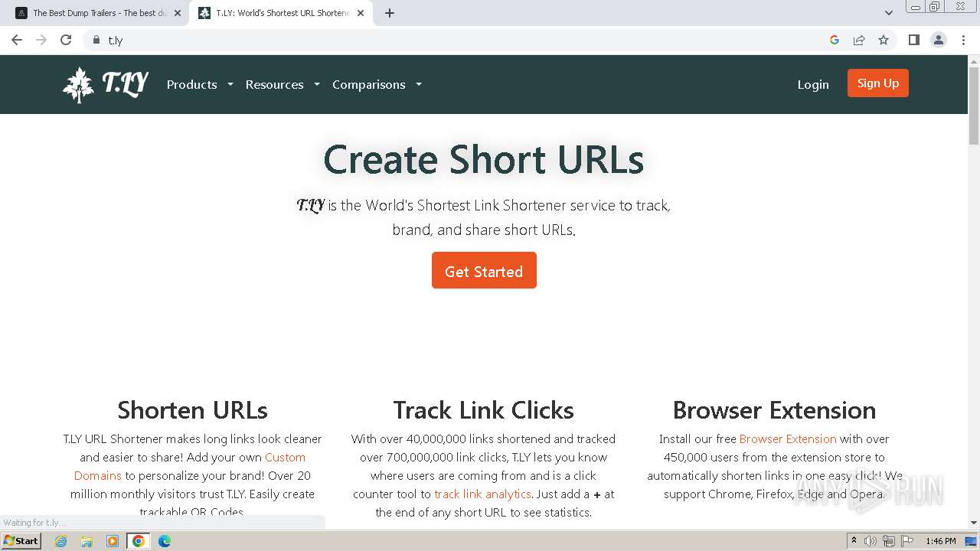This screenshot has width=980, height=551.
Task: Click the Get Started button
Action: [x=484, y=270]
